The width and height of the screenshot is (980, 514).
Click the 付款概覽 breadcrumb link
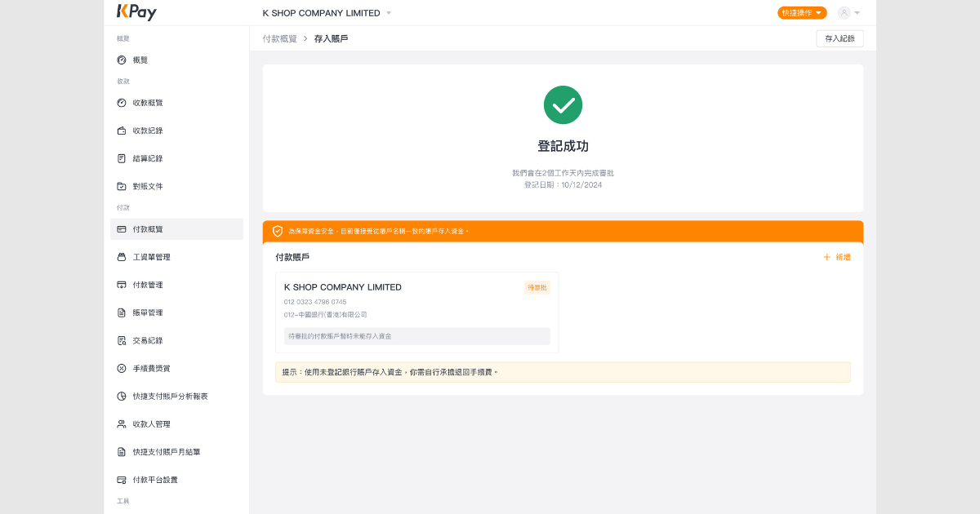280,38
